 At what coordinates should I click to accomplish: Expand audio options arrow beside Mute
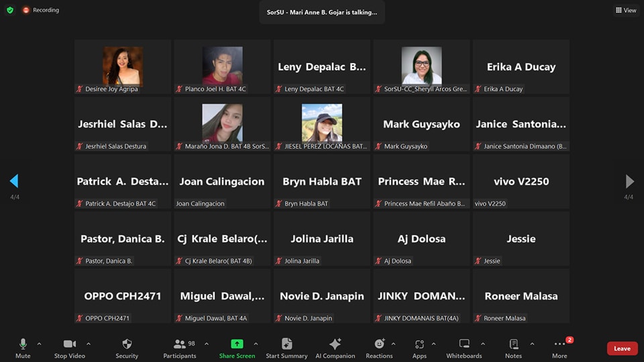coord(39,344)
